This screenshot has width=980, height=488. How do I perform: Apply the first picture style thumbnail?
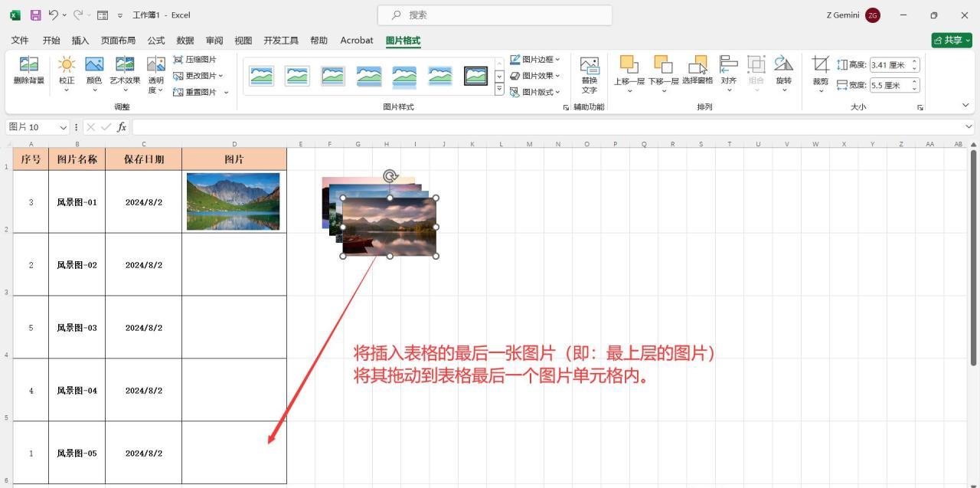(261, 75)
